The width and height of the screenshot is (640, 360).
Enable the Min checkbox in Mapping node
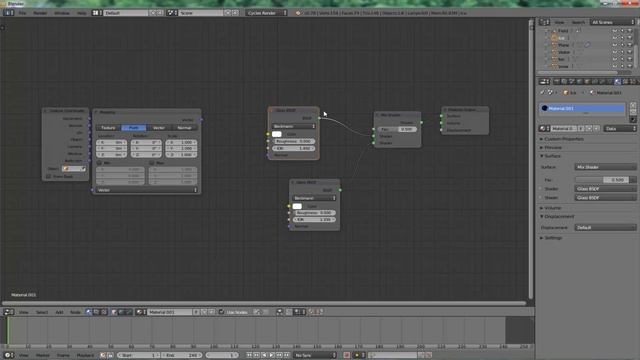[x=99, y=163]
